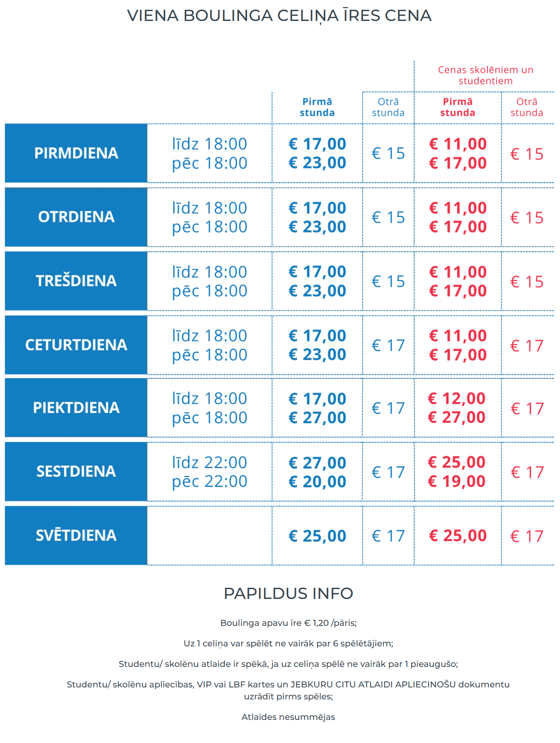Click the red 'Otrā stunda' column header
560x743 pixels.
(527, 107)
